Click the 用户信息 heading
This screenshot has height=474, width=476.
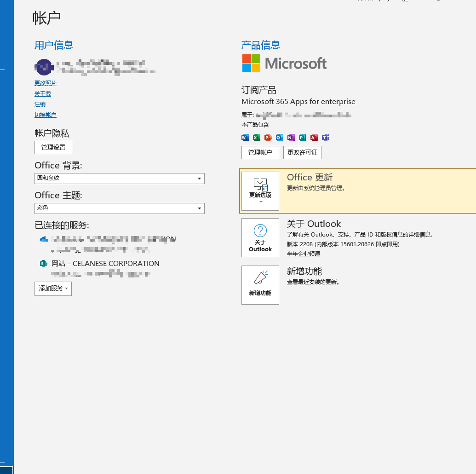pyautogui.click(x=54, y=45)
